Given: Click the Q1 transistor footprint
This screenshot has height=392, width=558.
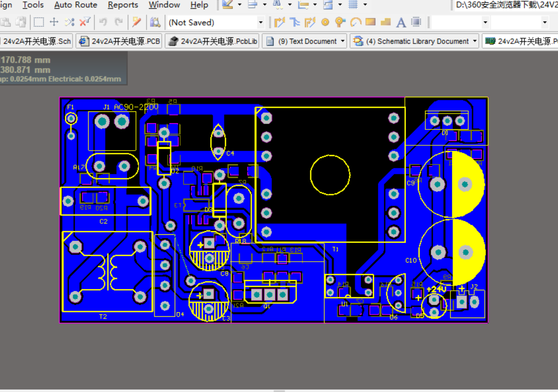Looking at the screenshot, I should point(270,292).
